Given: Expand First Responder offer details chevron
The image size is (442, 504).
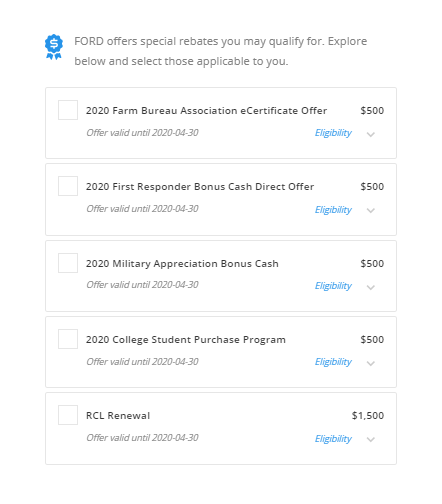Looking at the screenshot, I should coord(371,210).
